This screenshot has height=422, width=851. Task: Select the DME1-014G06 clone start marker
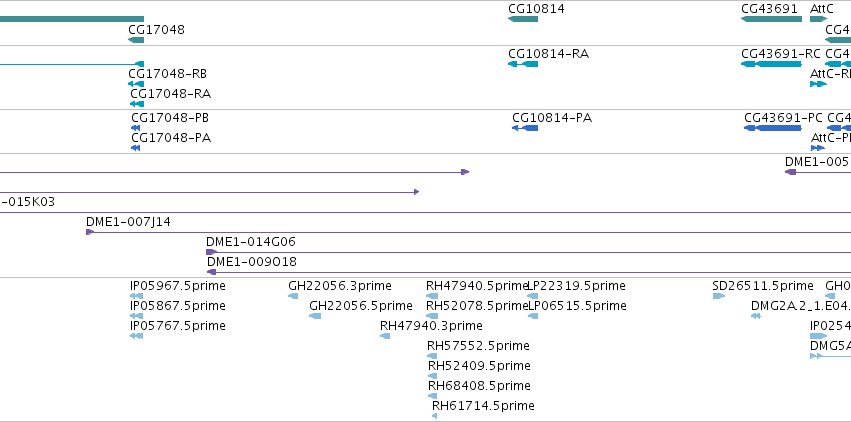[212, 252]
